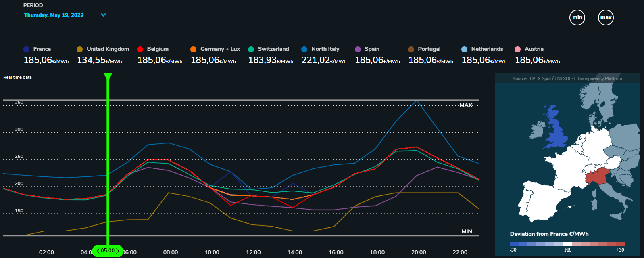The width and height of the screenshot is (644, 258).
Task: Click the 16:00 time axis label
Action: click(x=336, y=252)
